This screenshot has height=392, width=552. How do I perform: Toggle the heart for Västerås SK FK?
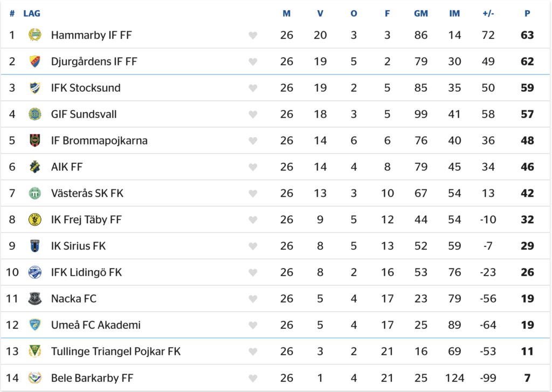(x=253, y=194)
